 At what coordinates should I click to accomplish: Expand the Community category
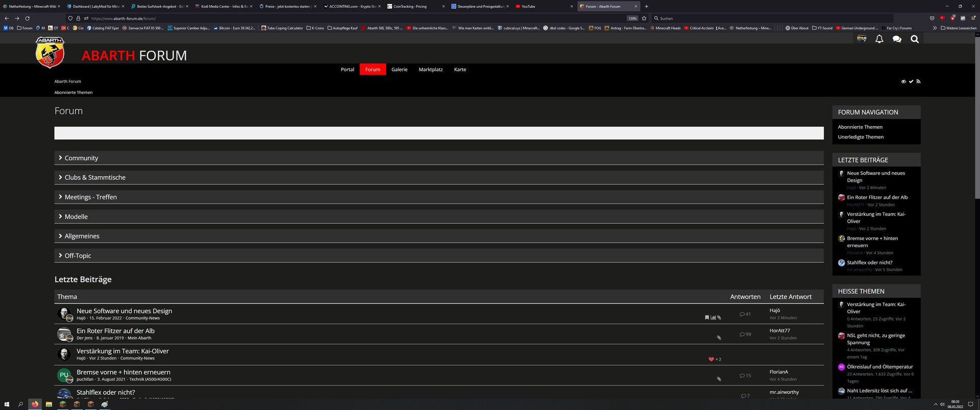pos(81,158)
